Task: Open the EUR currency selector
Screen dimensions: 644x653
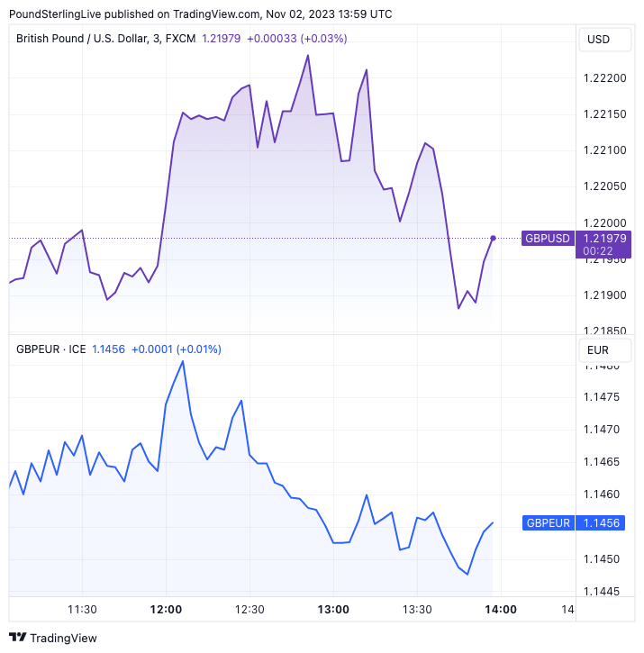Action: click(598, 349)
